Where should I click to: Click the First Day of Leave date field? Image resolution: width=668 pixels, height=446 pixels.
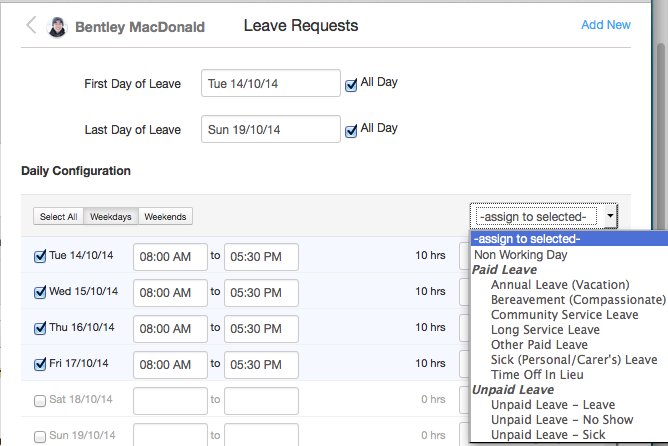270,84
